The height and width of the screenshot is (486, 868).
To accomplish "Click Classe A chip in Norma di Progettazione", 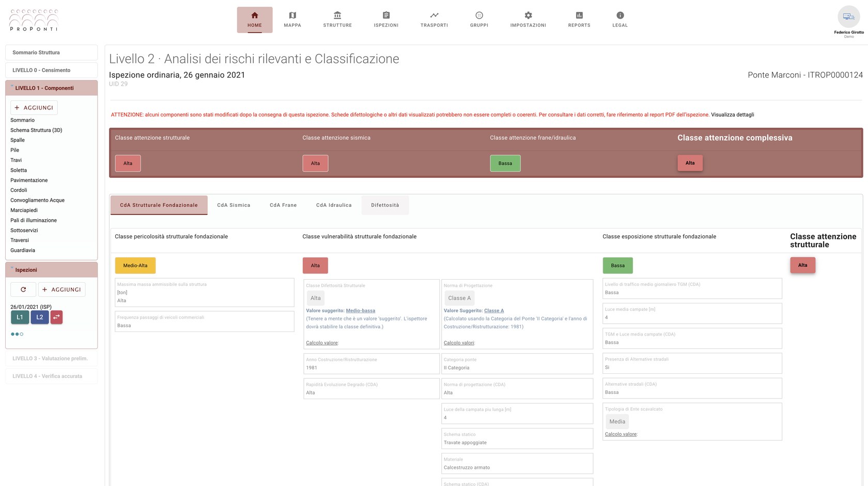I will [x=460, y=298].
